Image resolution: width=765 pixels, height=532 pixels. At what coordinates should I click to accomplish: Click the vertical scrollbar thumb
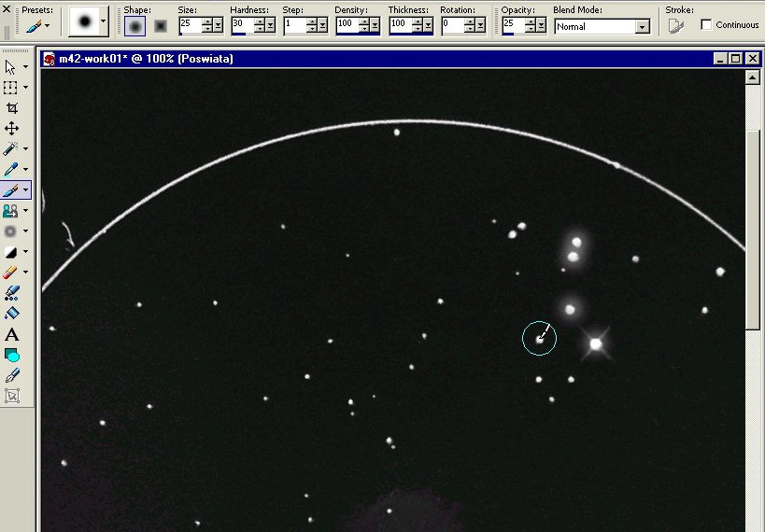pos(752,230)
